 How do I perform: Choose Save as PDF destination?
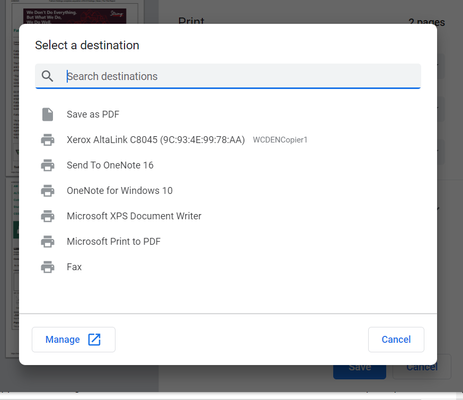point(93,114)
